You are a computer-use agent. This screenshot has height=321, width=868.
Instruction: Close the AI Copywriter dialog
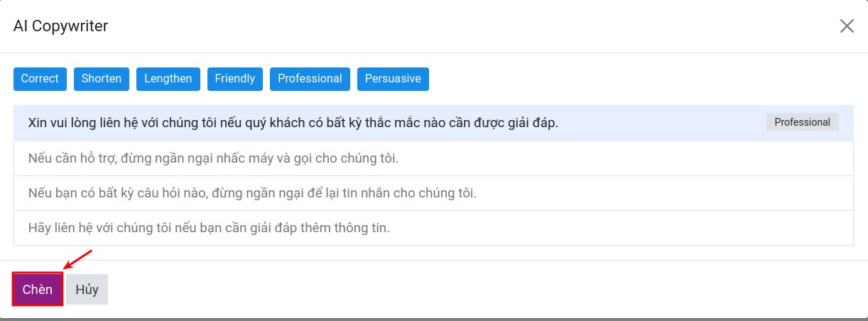point(847,26)
